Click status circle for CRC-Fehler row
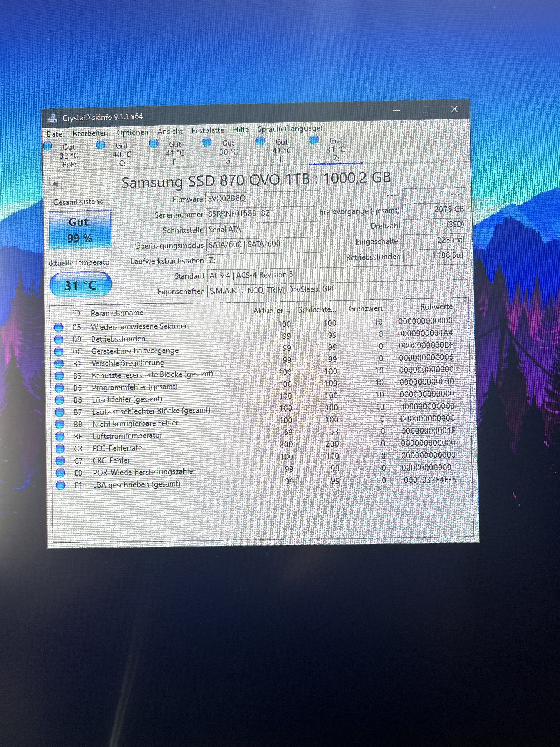Viewport: 560px width, 747px height. [60, 461]
